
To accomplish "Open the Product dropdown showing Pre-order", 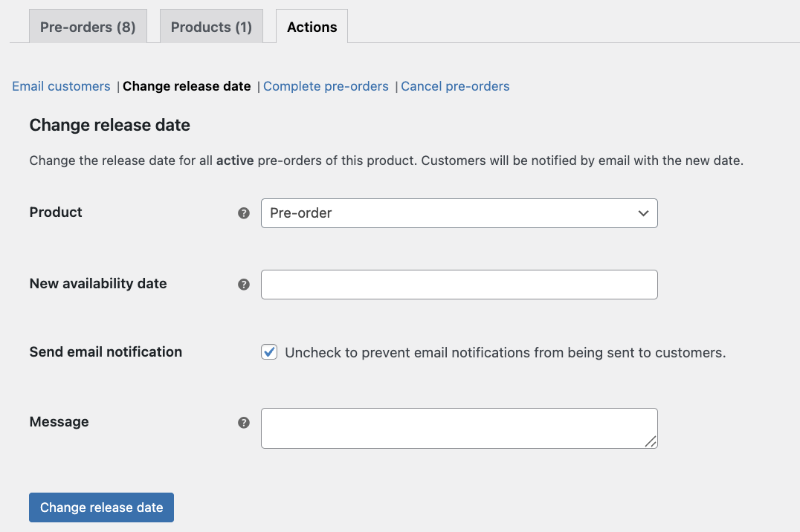I will pyautogui.click(x=459, y=213).
